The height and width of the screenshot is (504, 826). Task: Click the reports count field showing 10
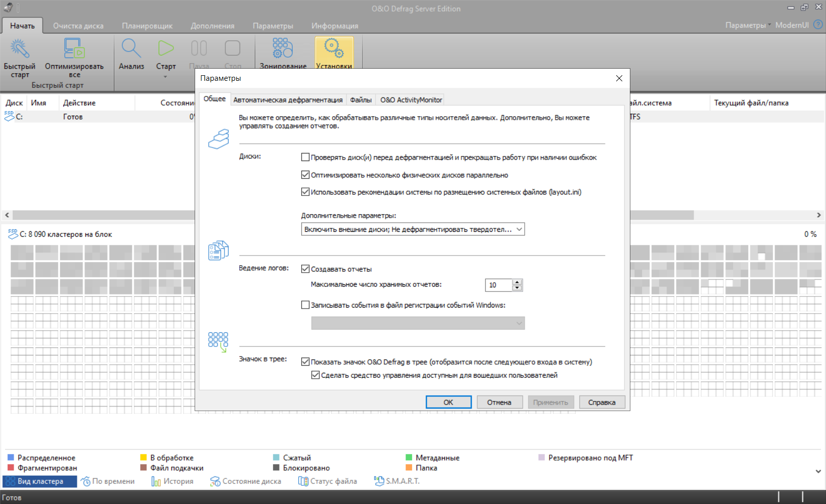(x=499, y=285)
